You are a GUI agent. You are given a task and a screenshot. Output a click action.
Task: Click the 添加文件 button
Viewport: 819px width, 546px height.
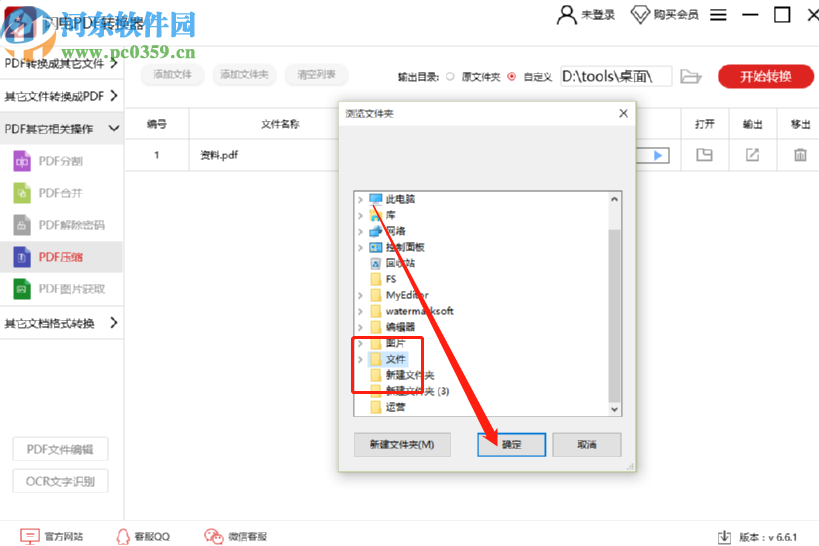click(172, 75)
